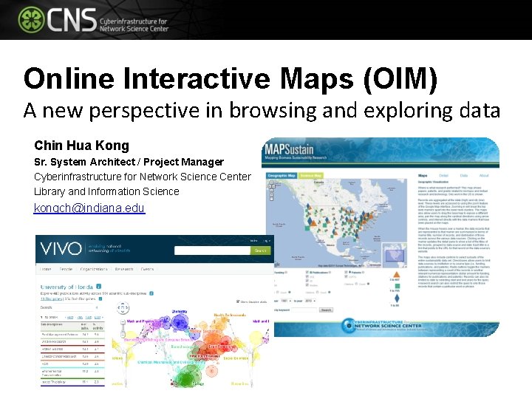Image resolution: width=532 pixels, height=399 pixels.
Task: Open the Organizations tab in VIVO
Action: coord(94,269)
